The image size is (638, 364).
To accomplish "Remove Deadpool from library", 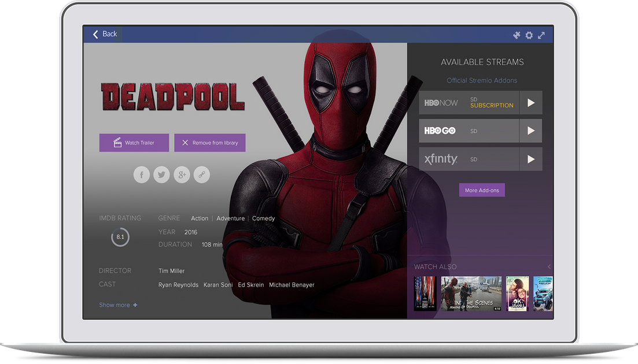I will (209, 143).
